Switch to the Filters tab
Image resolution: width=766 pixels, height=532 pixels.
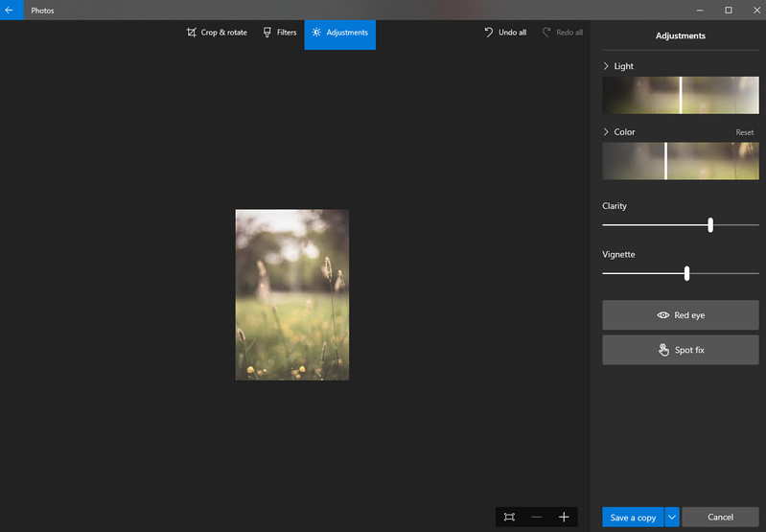coord(280,33)
